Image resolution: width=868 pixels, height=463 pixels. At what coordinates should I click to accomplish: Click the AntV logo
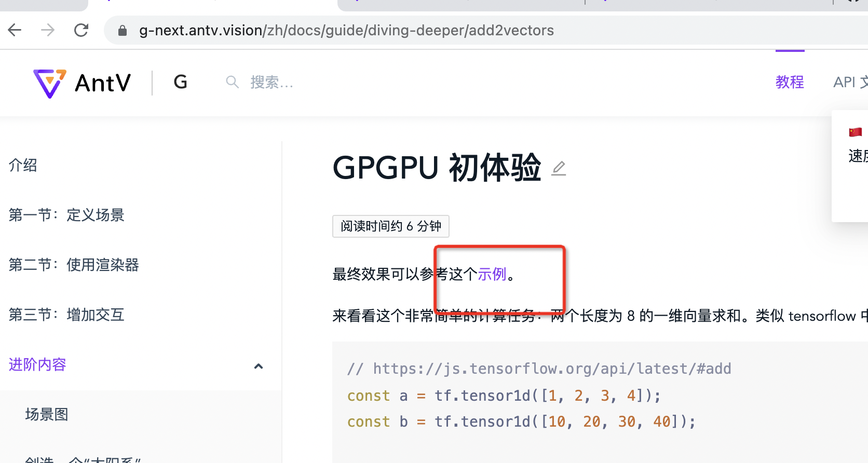[x=82, y=83]
